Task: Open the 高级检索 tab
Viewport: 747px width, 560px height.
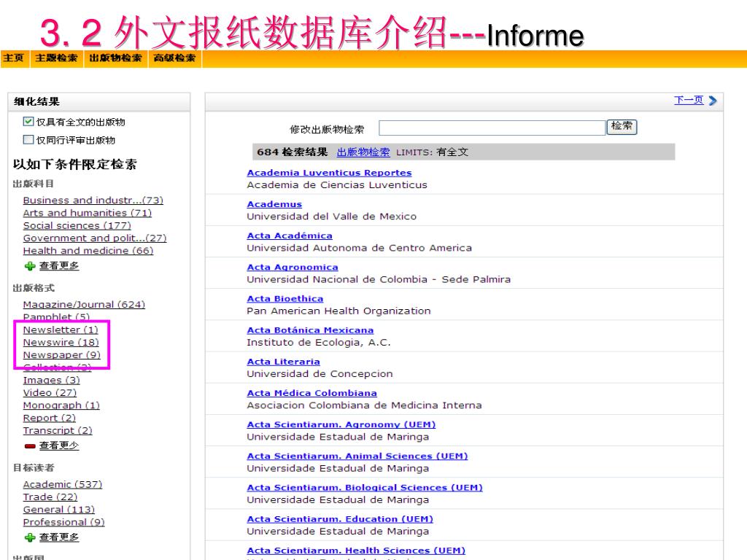Action: click(x=175, y=58)
